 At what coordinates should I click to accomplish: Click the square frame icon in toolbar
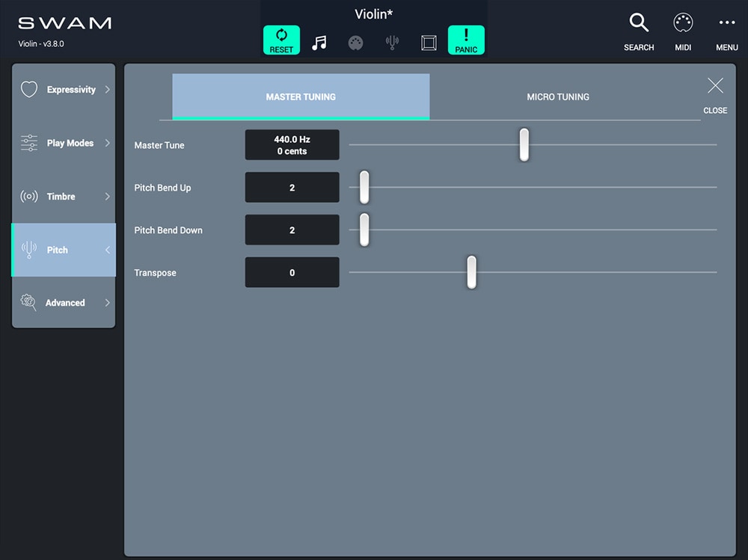pos(429,43)
